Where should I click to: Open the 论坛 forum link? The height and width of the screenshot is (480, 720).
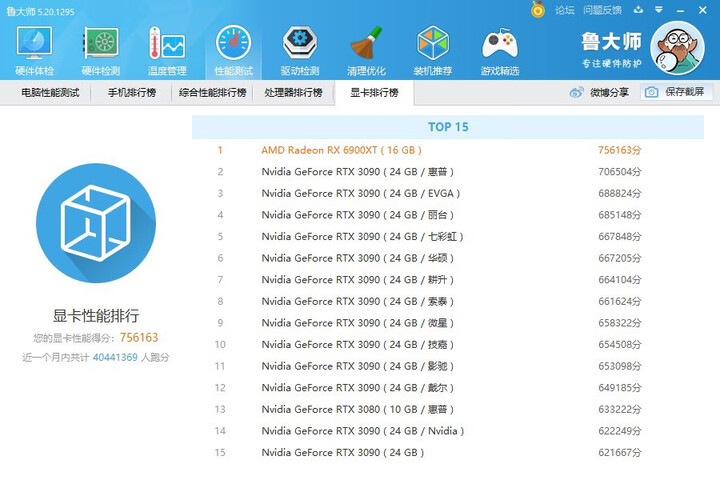564,10
